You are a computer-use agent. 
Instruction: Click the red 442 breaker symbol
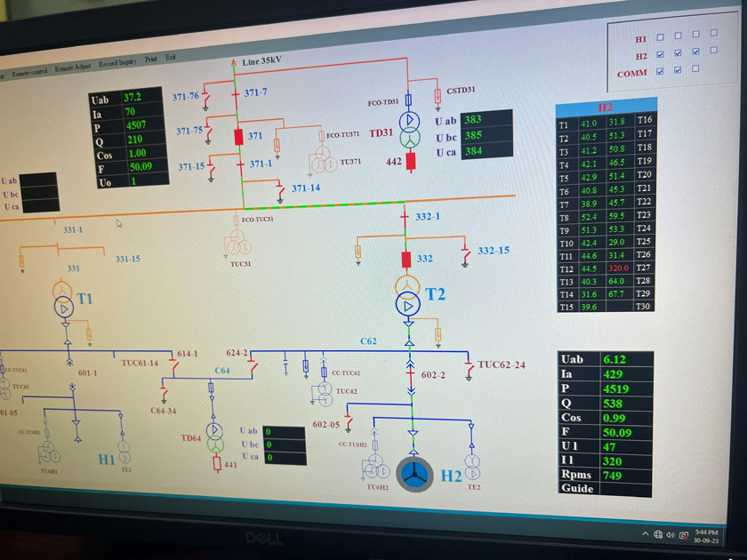411,162
